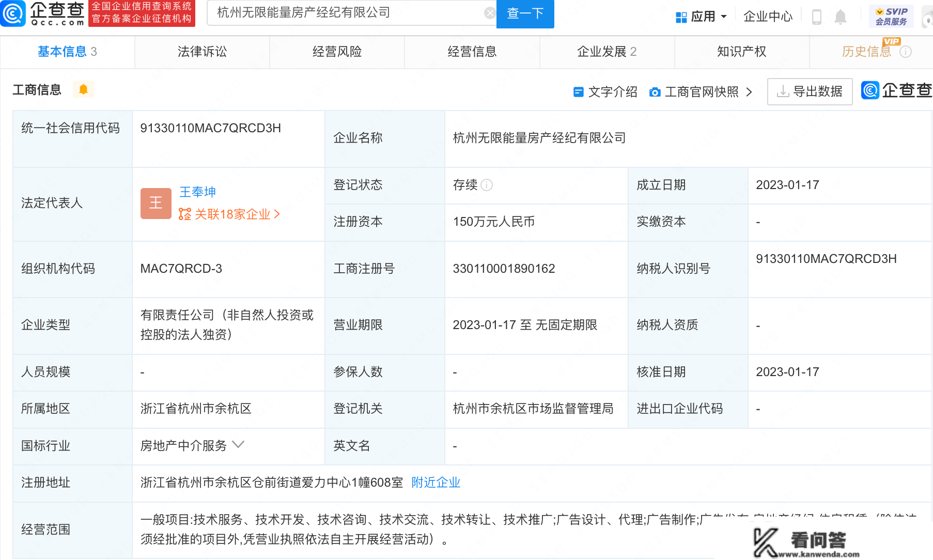
Task: Switch to the 知识产权 tab
Action: pos(742,52)
